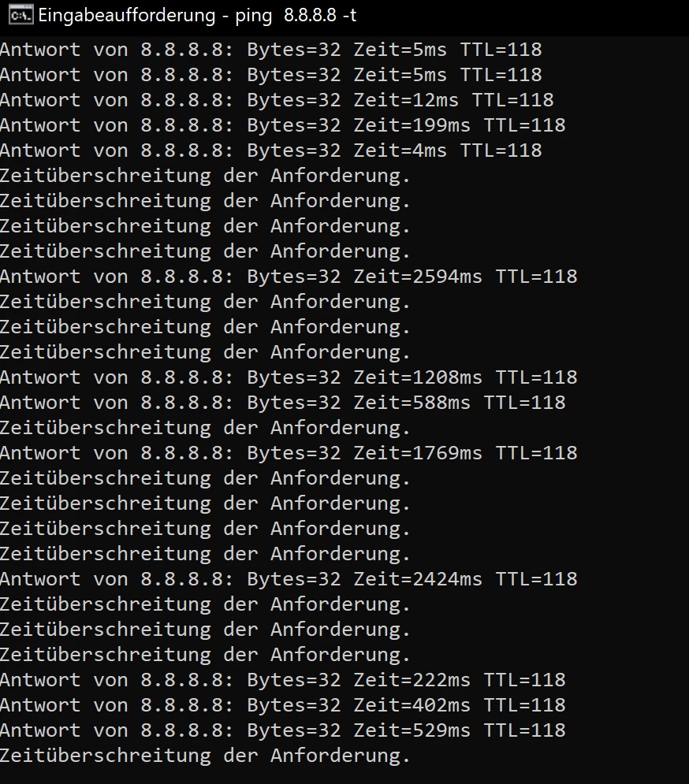Screen dimensions: 689x784
Task: Click the first 'Zeit=5ms' reply line
Action: coord(270,50)
